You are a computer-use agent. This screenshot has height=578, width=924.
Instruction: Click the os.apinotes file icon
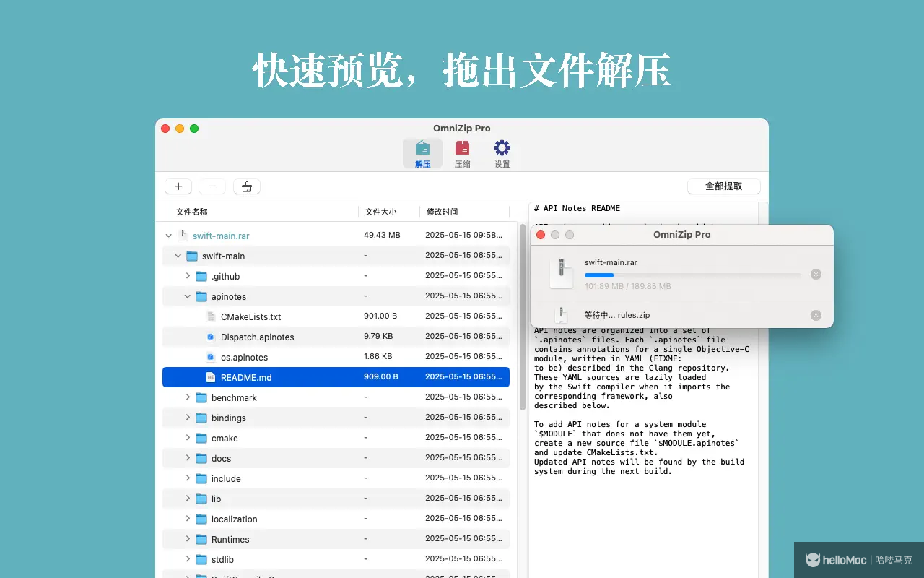pos(211,357)
